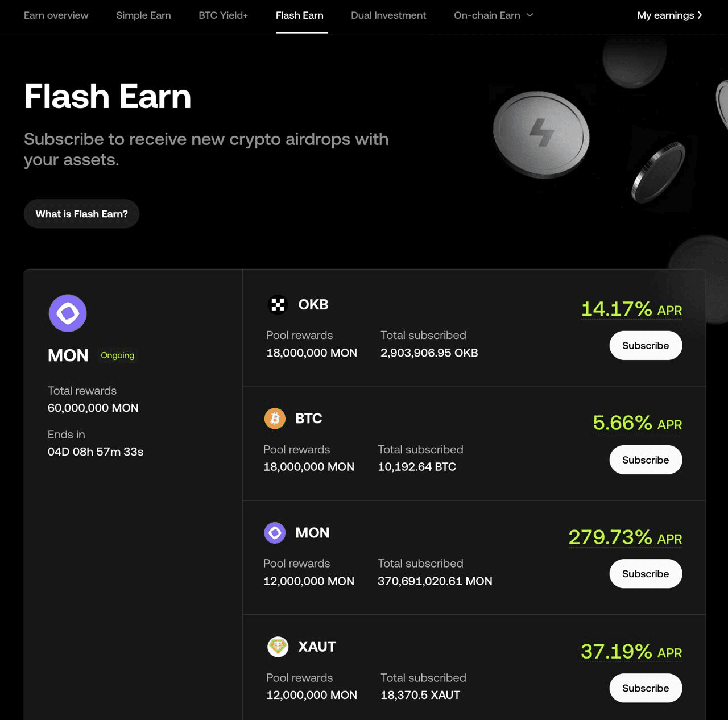Click the 14.17% APR link
The width and height of the screenshot is (728, 720).
[631, 310]
